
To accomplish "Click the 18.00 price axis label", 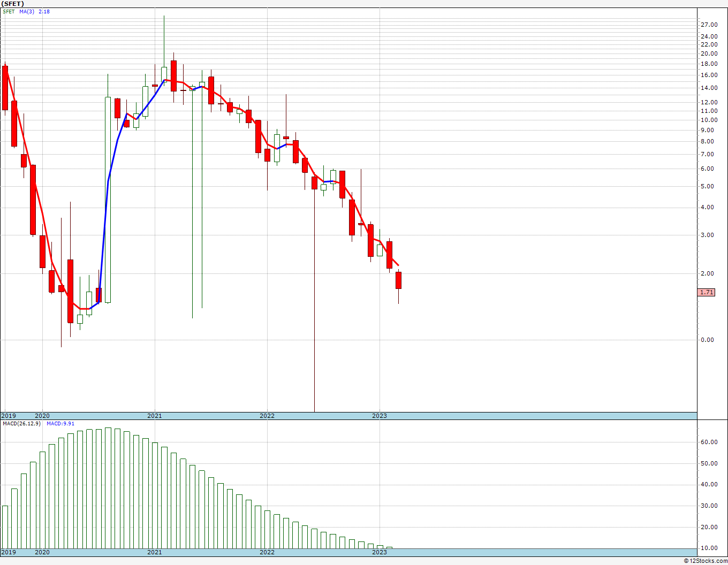I will coord(709,64).
